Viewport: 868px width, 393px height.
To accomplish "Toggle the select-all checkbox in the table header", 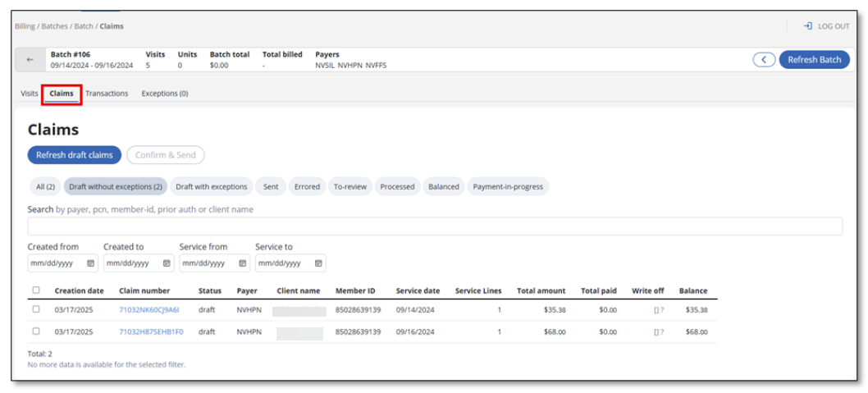I will [35, 290].
